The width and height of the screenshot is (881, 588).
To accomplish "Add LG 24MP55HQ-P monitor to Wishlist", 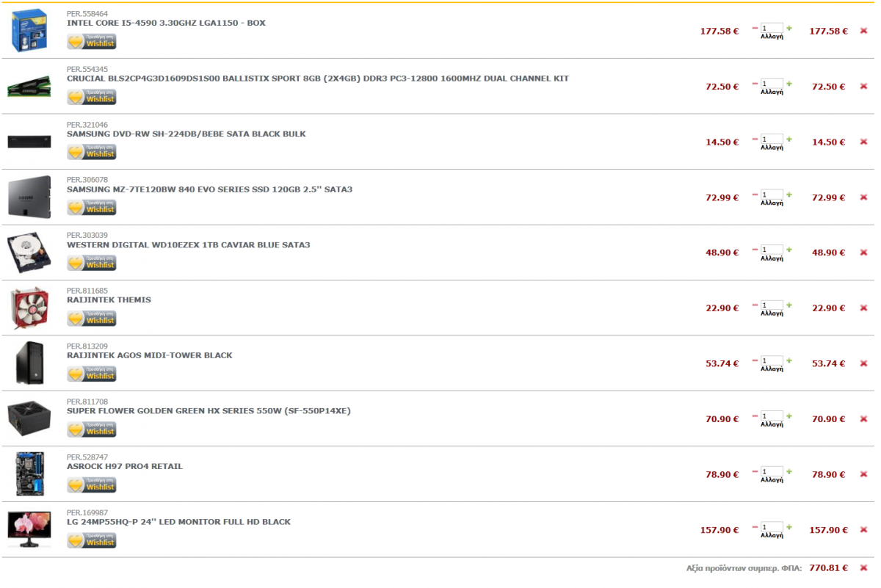I will 92,540.
